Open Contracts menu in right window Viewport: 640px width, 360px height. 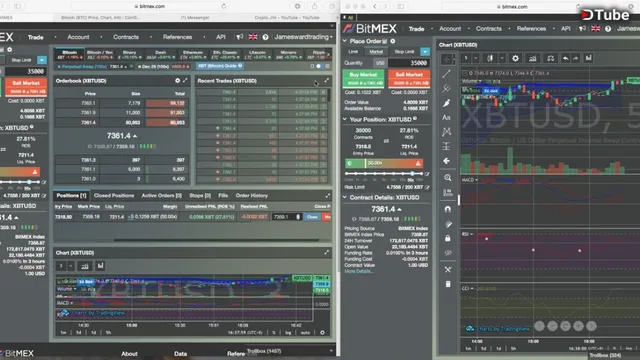(x=489, y=29)
